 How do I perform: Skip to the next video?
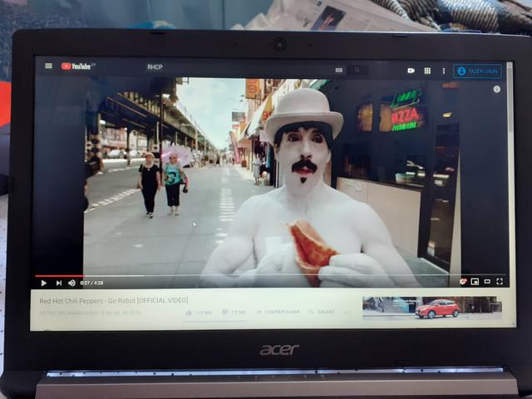59,283
